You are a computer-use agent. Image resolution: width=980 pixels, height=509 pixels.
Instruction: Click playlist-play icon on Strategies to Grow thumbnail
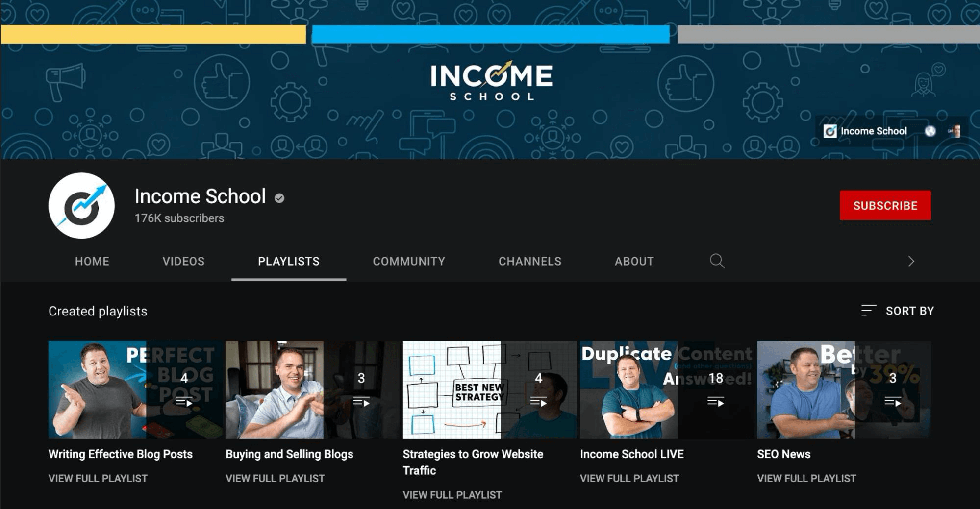pyautogui.click(x=538, y=402)
